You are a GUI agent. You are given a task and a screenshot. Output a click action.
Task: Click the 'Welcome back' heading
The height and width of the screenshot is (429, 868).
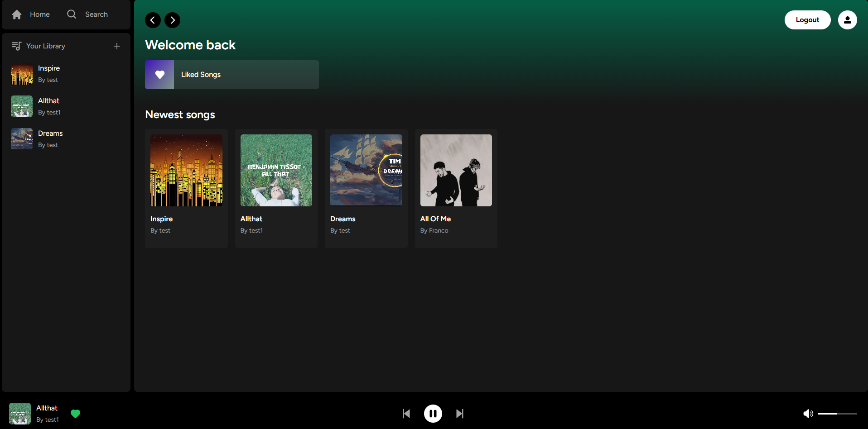click(x=190, y=45)
